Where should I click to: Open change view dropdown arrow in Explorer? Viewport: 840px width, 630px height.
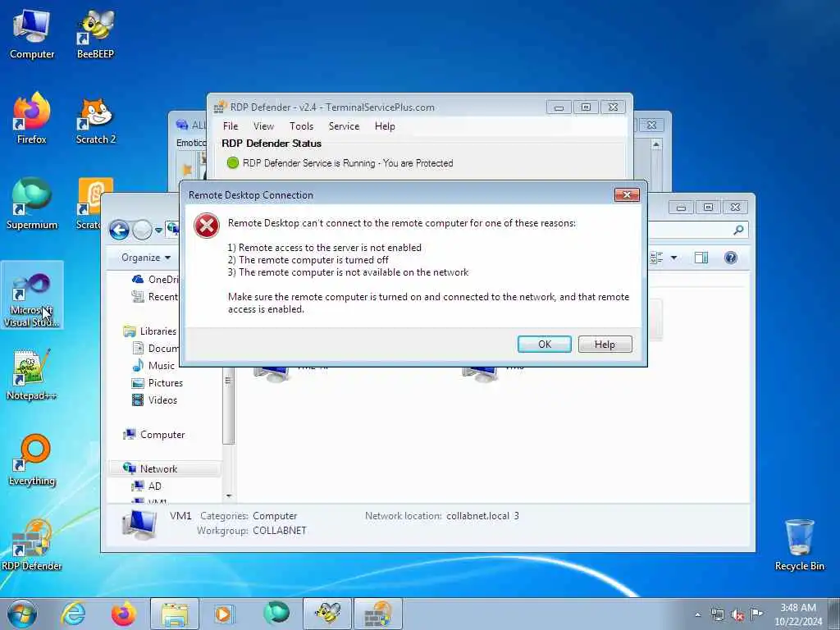[674, 258]
